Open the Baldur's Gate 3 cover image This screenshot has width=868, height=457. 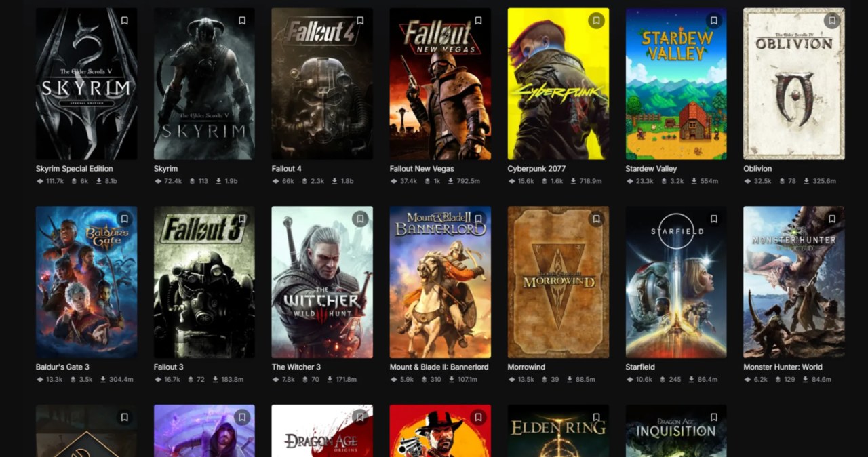tap(86, 282)
